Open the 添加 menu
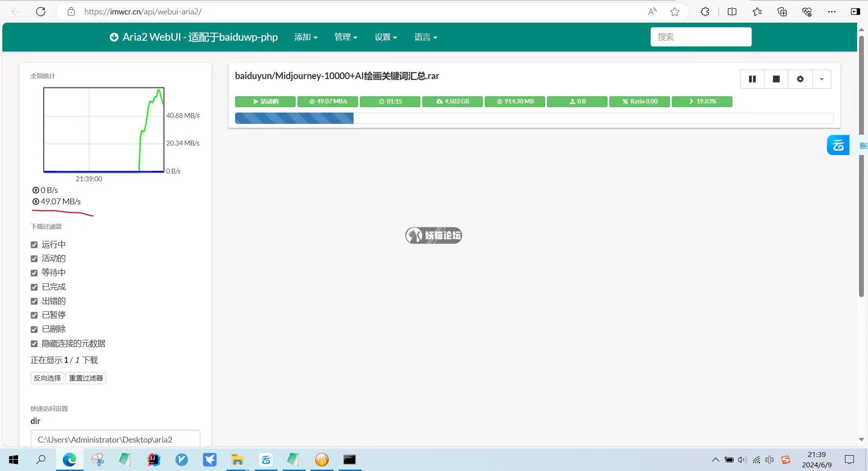 306,37
